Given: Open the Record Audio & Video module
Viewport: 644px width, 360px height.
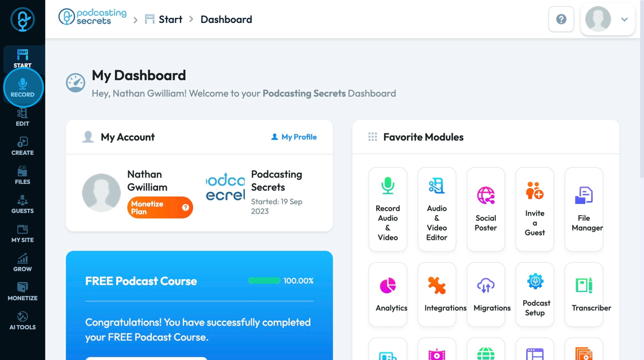Looking at the screenshot, I should coord(388,209).
